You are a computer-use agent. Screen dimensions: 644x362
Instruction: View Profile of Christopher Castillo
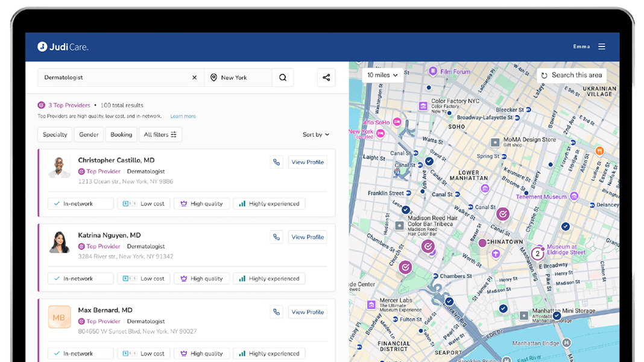(x=308, y=162)
